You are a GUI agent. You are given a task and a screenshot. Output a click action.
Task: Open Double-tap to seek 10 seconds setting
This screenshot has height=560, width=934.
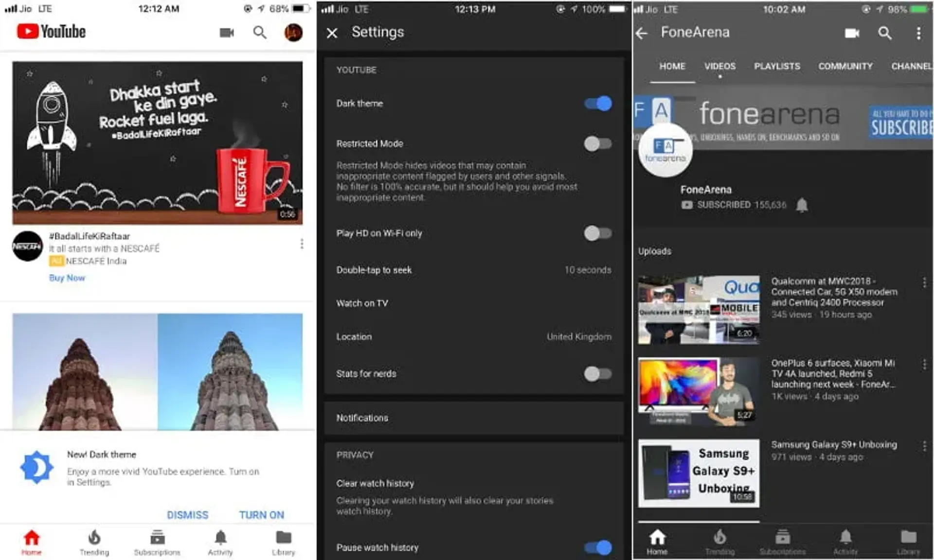pyautogui.click(x=474, y=270)
